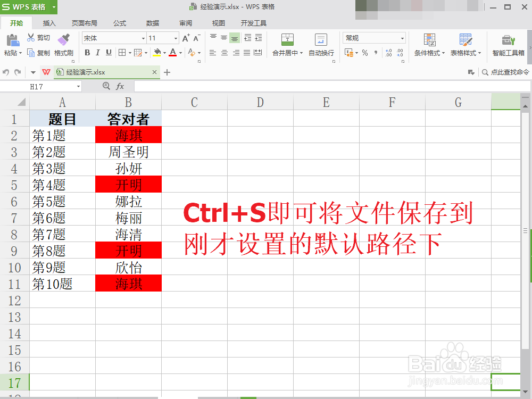Switch to the 数据 ribbon tab
This screenshot has height=399, width=532.
[x=152, y=23]
